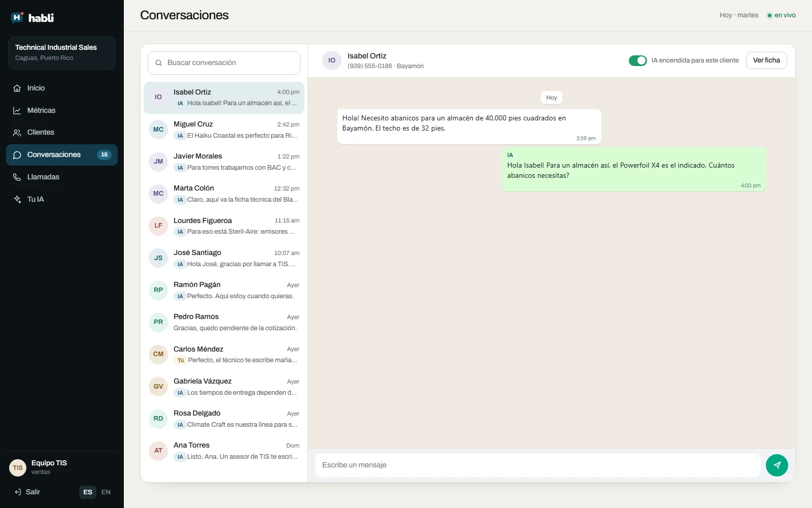Click Gabriela Vázquez's GV avatar
Viewport: 812px width, 508px height.
(158, 387)
